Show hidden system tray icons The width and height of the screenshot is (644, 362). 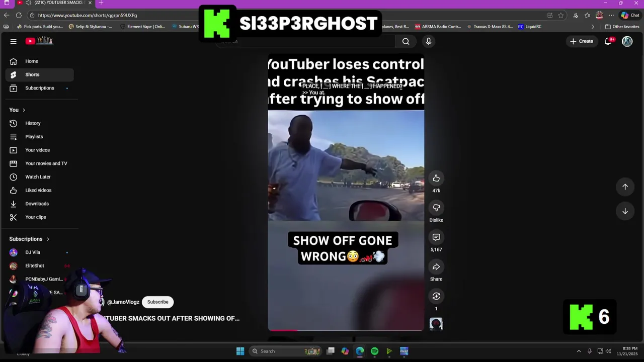[579, 351]
